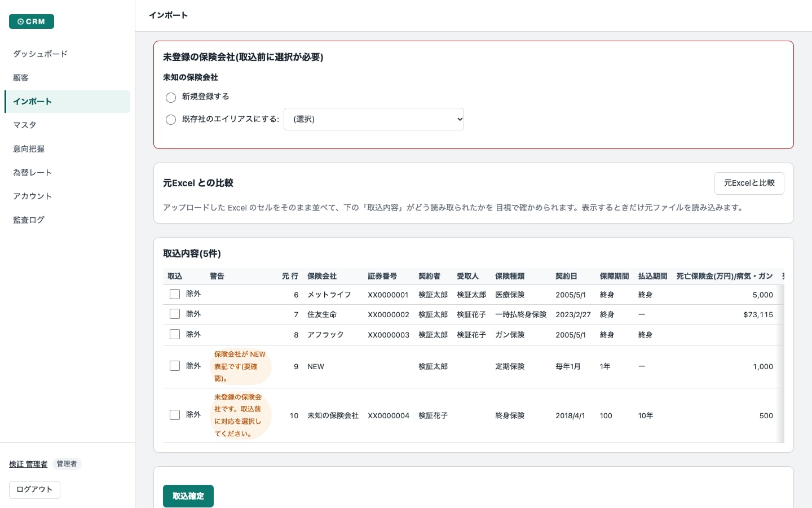The image size is (812, 508).
Task: Select the 新規登録する radio option
Action: (x=171, y=98)
